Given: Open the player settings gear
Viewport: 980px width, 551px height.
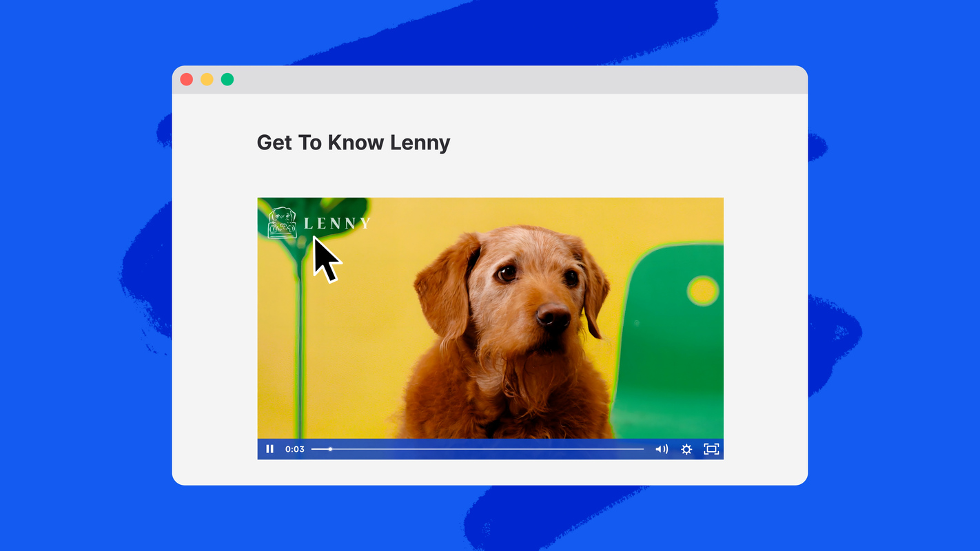Looking at the screenshot, I should point(686,448).
